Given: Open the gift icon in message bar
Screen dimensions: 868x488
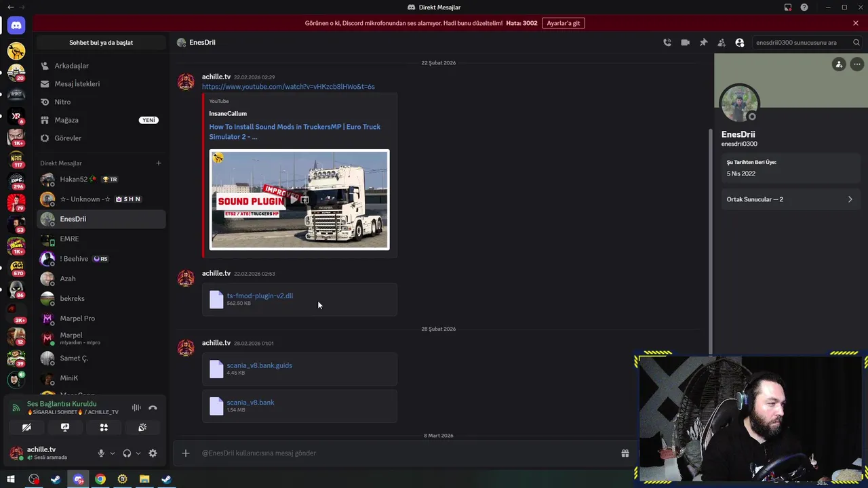Looking at the screenshot, I should (x=625, y=453).
